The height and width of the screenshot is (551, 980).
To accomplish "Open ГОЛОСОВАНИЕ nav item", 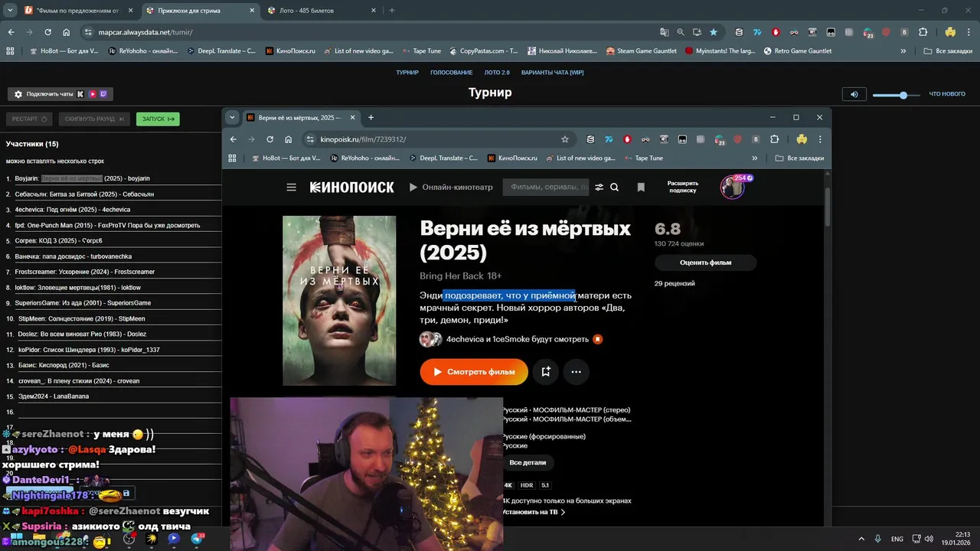I will [451, 73].
